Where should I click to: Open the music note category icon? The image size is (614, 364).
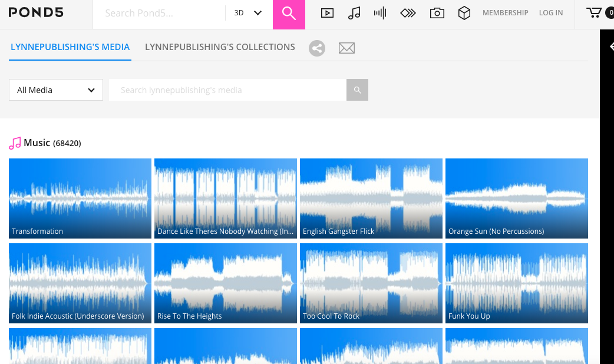(354, 13)
